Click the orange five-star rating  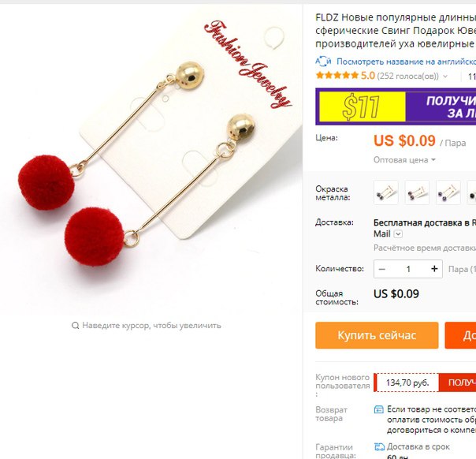point(337,76)
